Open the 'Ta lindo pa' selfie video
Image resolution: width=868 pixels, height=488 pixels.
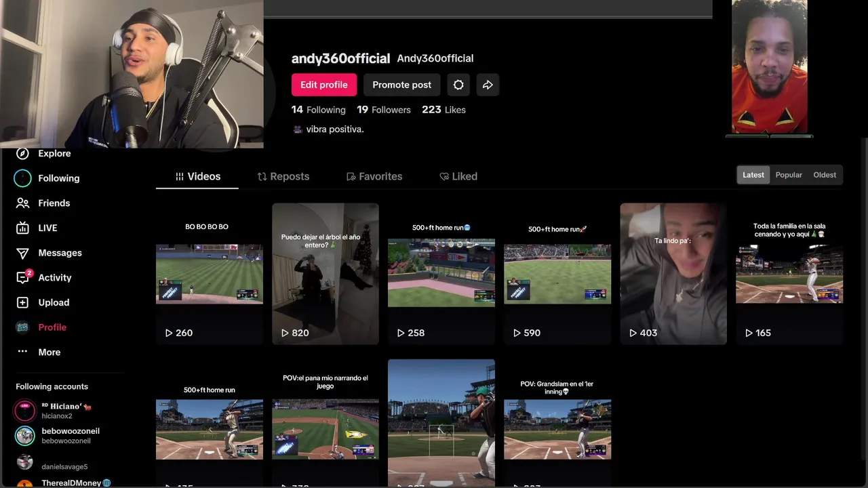pyautogui.click(x=673, y=274)
